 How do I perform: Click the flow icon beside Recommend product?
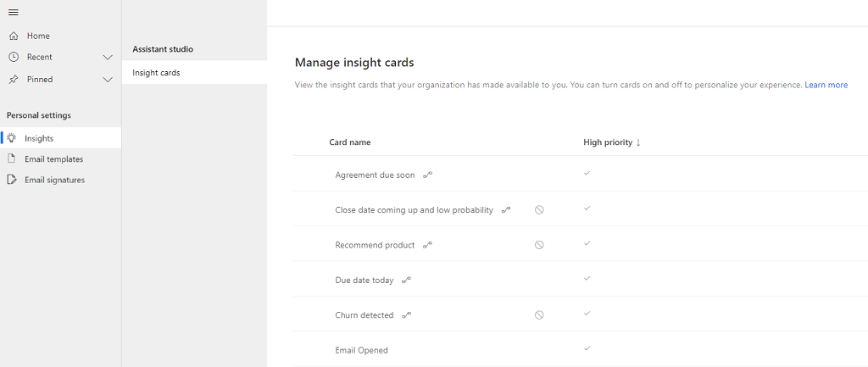click(x=428, y=245)
